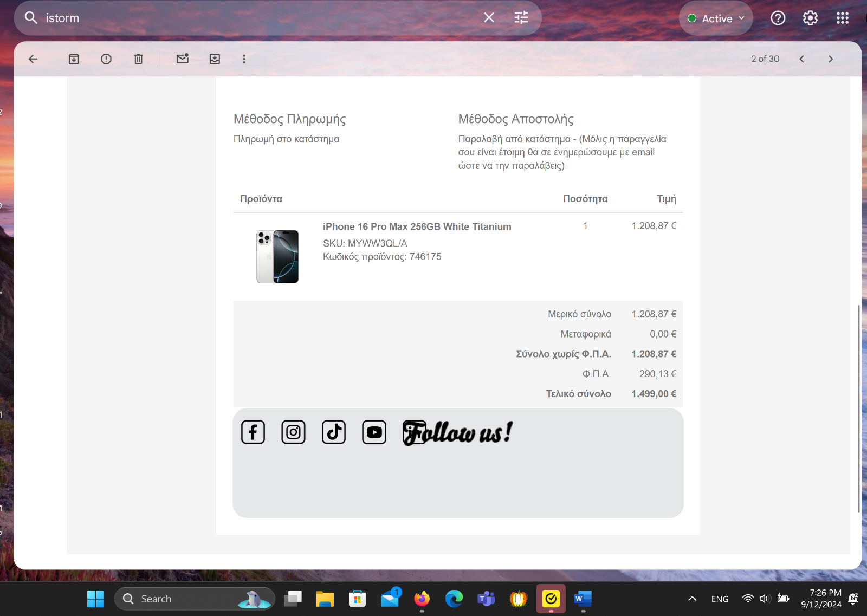The width and height of the screenshot is (867, 616).
Task: Open the More options menu
Action: point(244,59)
